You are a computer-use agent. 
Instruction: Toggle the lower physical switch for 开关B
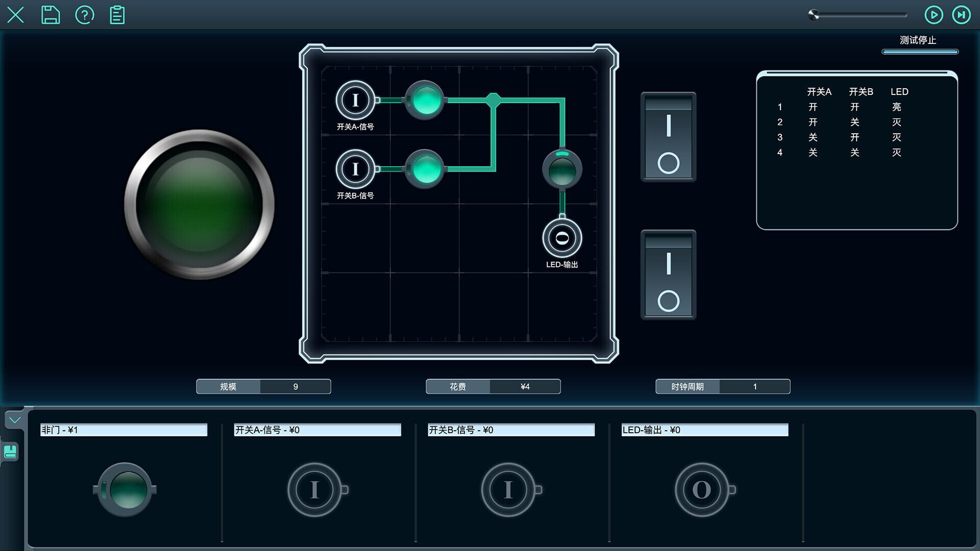coord(668,275)
